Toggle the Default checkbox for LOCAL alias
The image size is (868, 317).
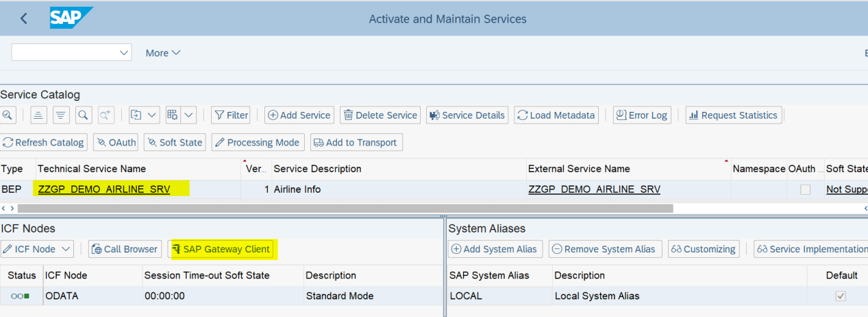click(841, 296)
